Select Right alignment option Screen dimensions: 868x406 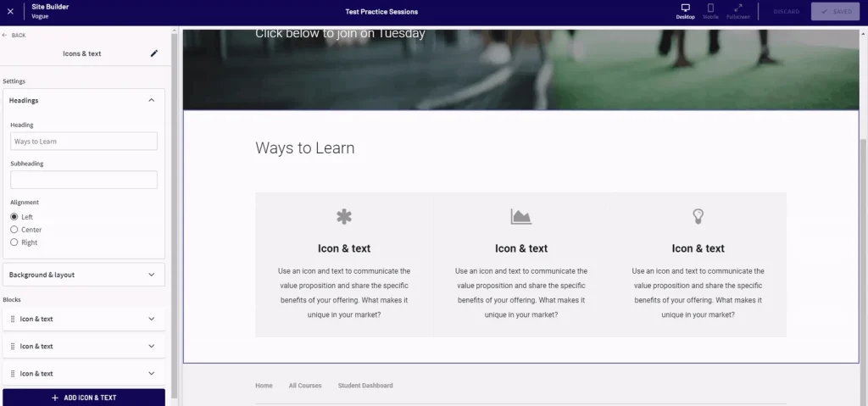tap(14, 242)
